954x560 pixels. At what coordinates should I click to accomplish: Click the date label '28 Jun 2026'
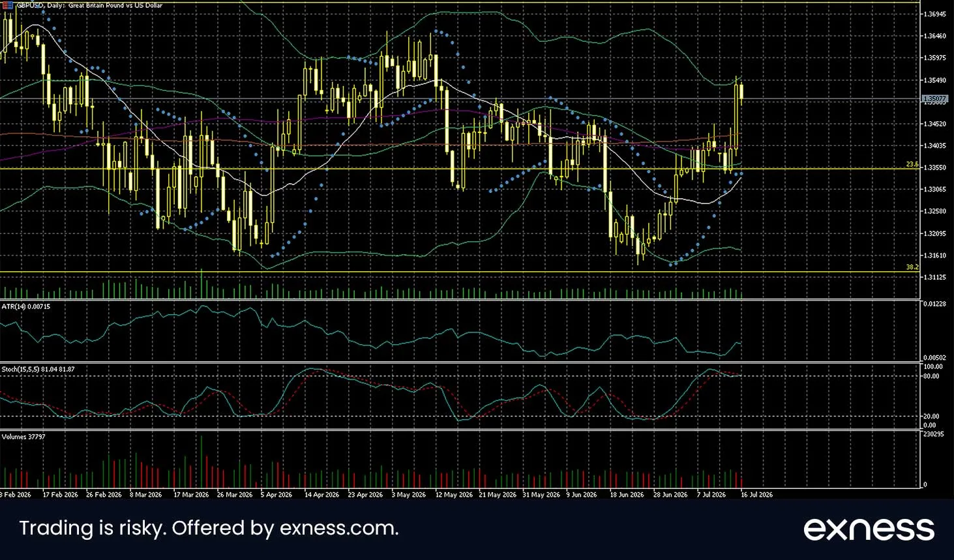pyautogui.click(x=670, y=495)
